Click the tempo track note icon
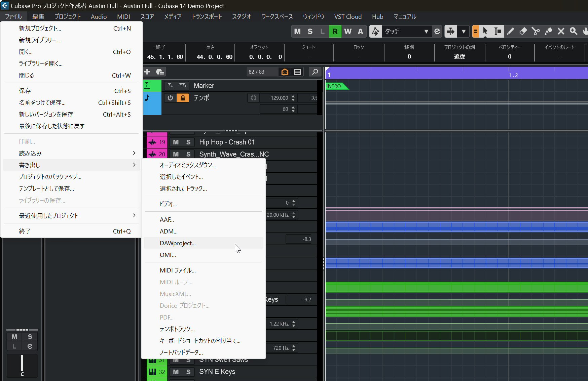This screenshot has width=588, height=381. click(x=147, y=98)
